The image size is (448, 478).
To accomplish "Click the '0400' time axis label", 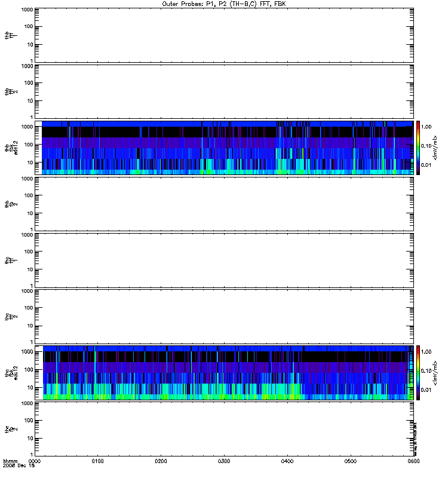I will coord(287,461).
